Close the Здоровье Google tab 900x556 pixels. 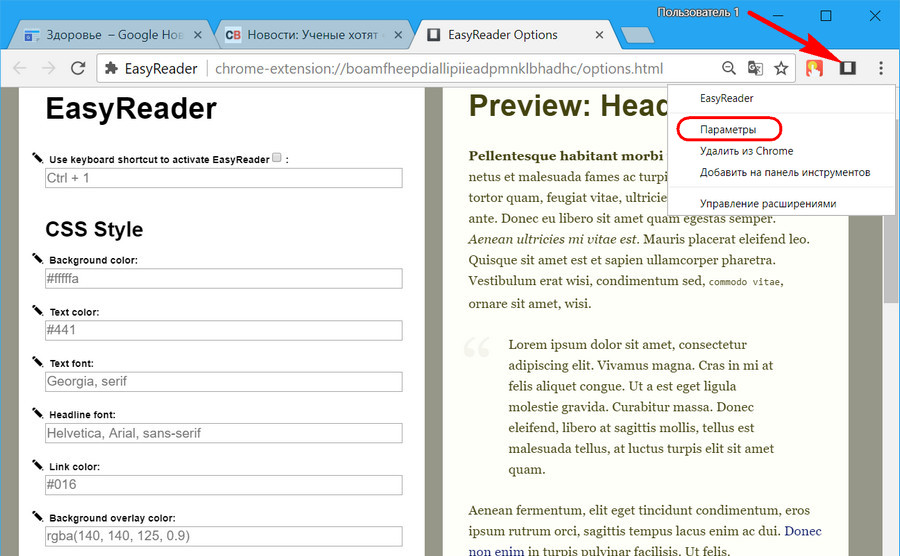pos(197,35)
